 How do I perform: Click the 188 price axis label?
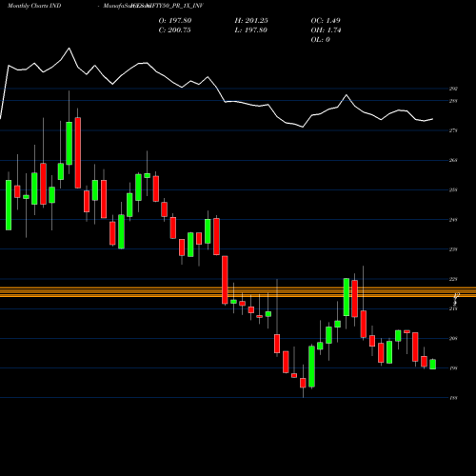(453, 398)
